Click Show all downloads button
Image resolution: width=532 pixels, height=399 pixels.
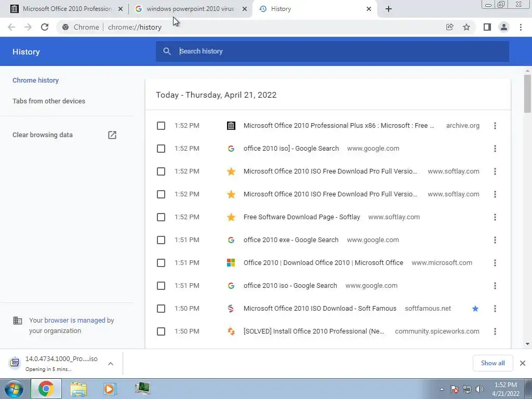point(493,363)
